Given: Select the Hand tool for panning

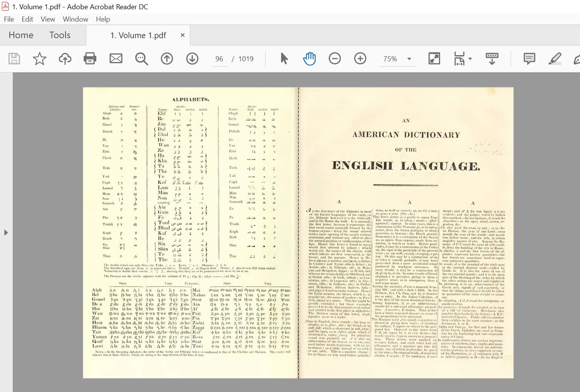Looking at the screenshot, I should 309,59.
